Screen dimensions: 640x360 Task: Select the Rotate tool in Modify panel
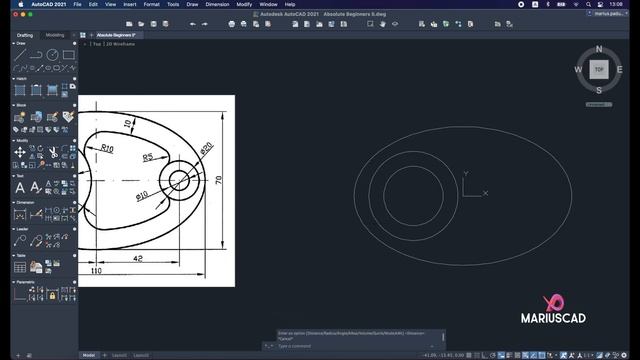tap(40, 149)
